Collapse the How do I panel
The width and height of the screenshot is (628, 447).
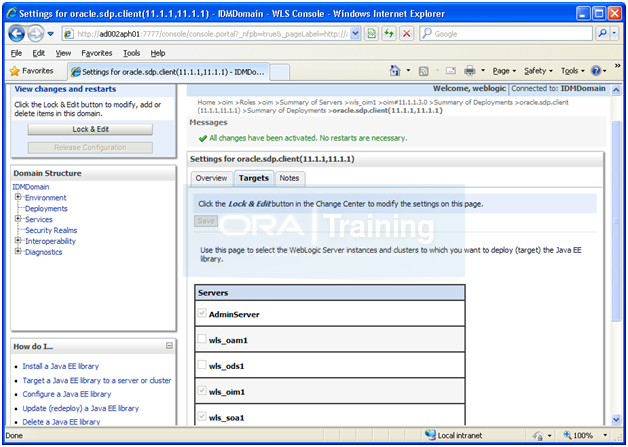pos(169,346)
